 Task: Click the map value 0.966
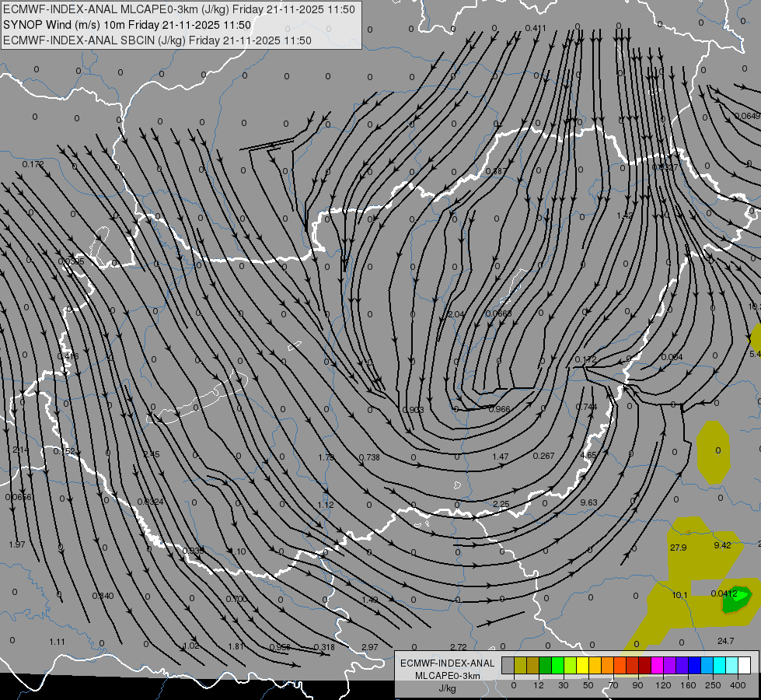coord(499,409)
